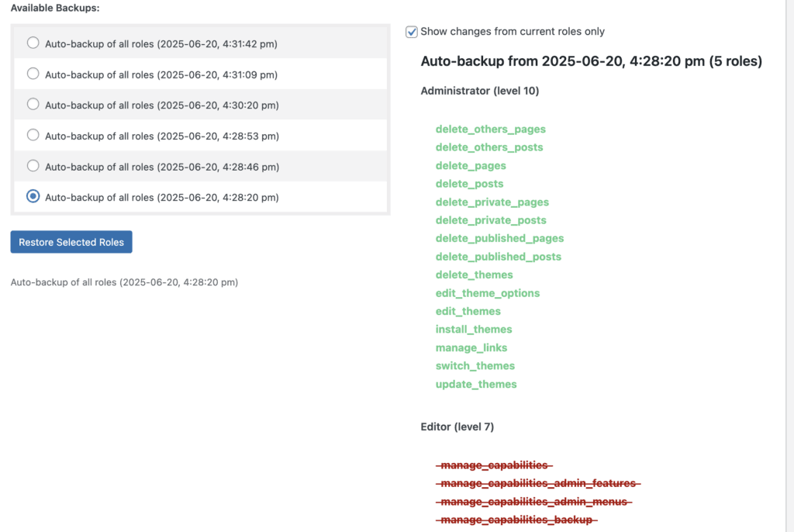Uncheck Show changes from current roles only

(x=409, y=31)
